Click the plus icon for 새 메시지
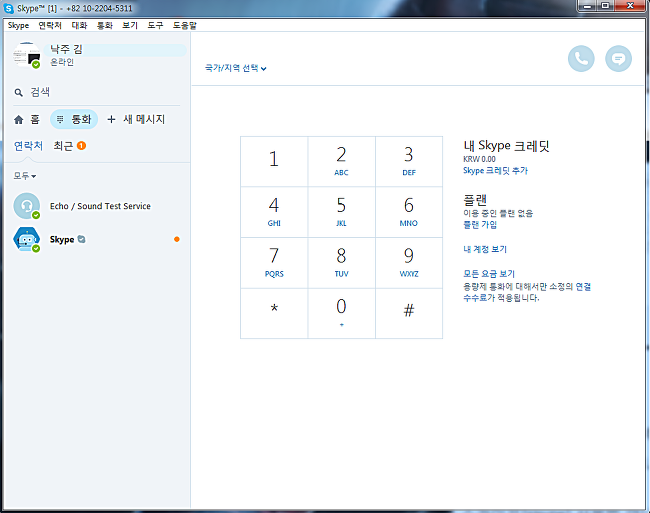Image resolution: width=650 pixels, height=513 pixels. click(111, 119)
